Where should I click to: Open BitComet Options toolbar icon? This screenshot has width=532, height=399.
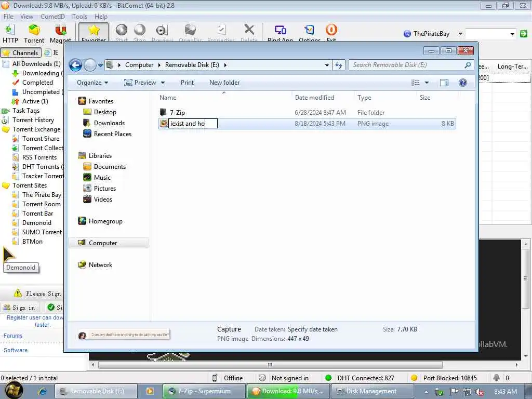coord(310,30)
